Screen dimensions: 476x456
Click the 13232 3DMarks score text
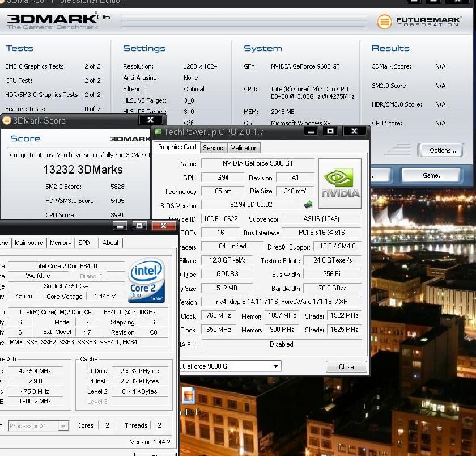pyautogui.click(x=83, y=170)
